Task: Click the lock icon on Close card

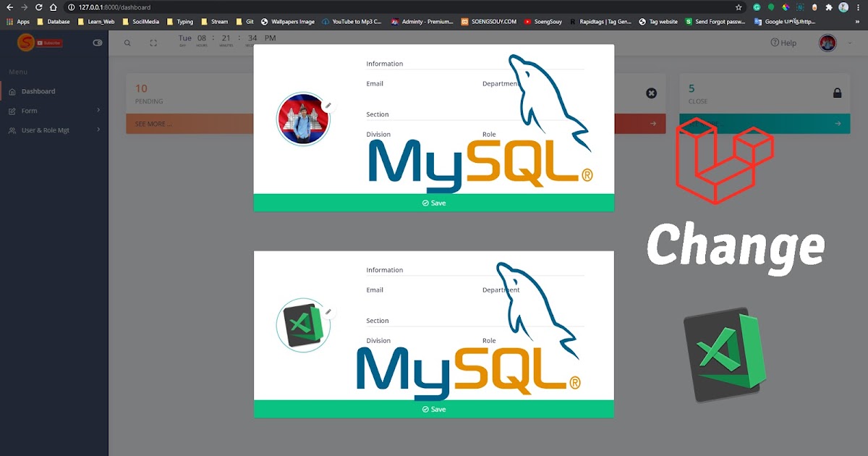Action: tap(837, 93)
